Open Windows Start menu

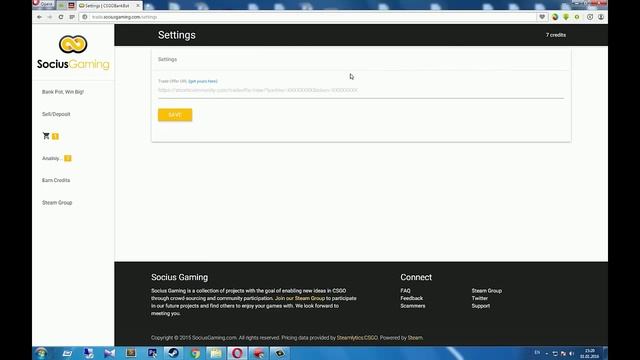(41, 353)
